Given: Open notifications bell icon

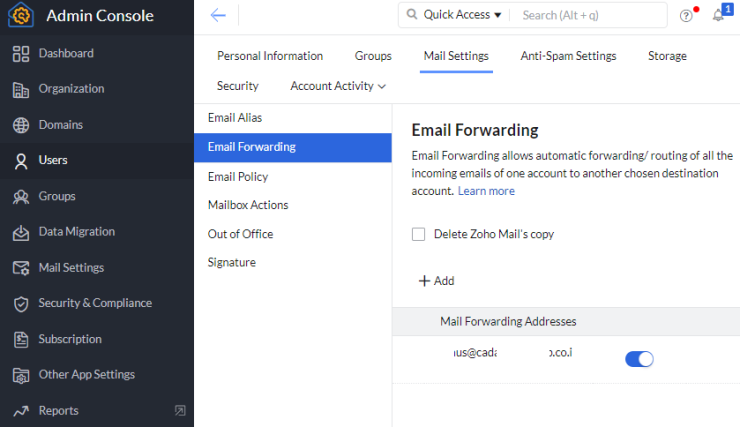Looking at the screenshot, I should 718,15.
